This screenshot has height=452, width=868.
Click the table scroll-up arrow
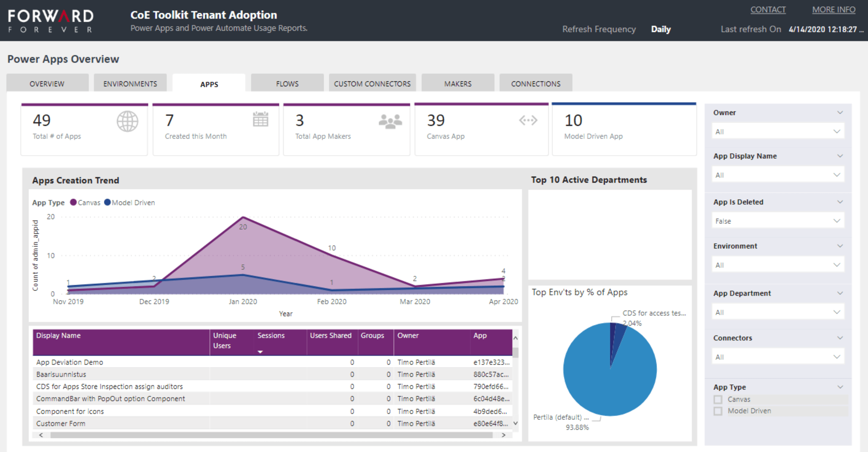515,338
